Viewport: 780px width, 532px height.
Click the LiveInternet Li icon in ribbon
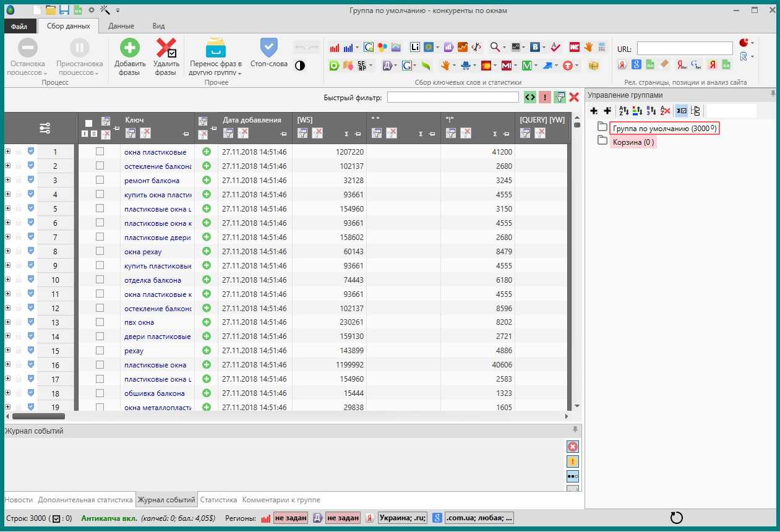coord(414,47)
